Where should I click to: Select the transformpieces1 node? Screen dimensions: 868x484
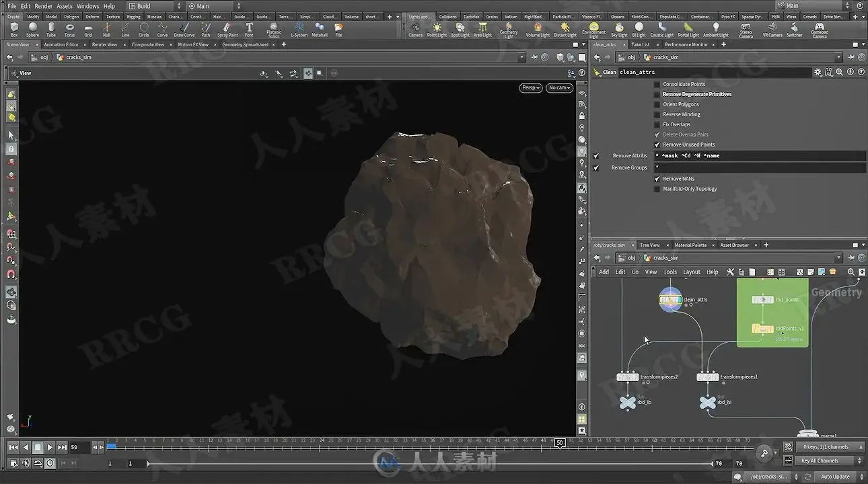click(x=707, y=377)
